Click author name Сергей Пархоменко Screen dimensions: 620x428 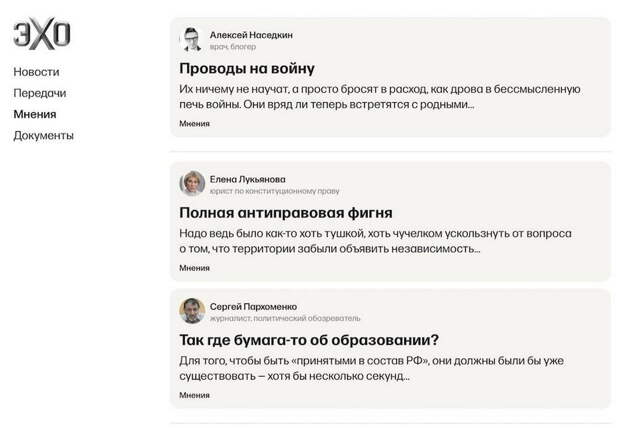click(x=253, y=307)
